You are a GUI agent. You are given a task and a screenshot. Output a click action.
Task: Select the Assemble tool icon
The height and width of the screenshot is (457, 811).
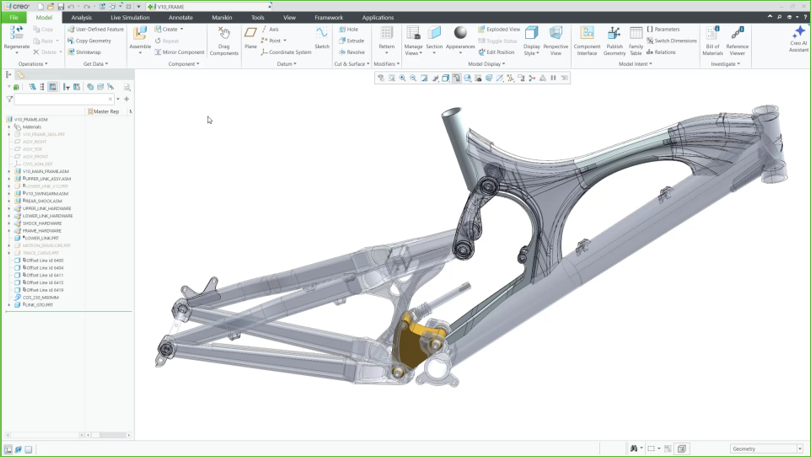pyautogui.click(x=140, y=34)
